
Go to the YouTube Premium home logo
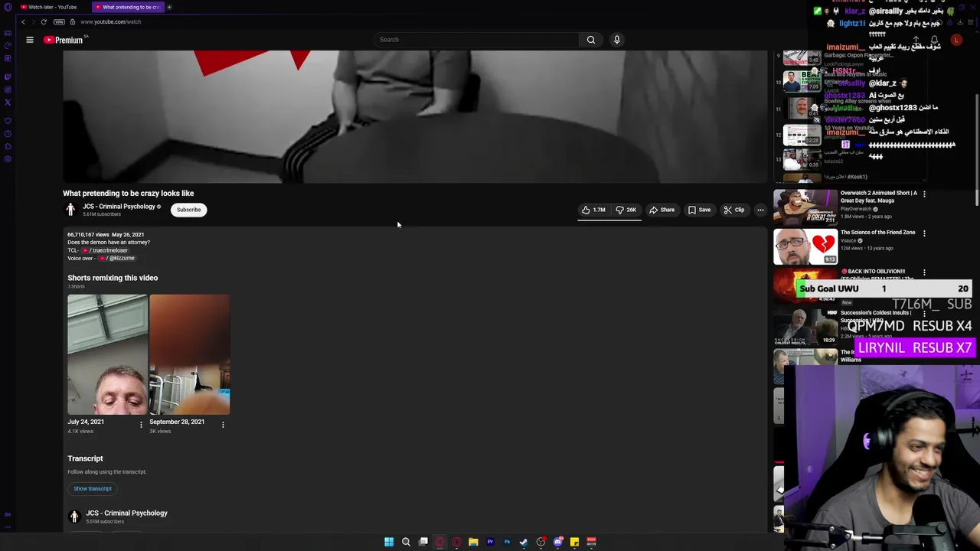pos(64,40)
